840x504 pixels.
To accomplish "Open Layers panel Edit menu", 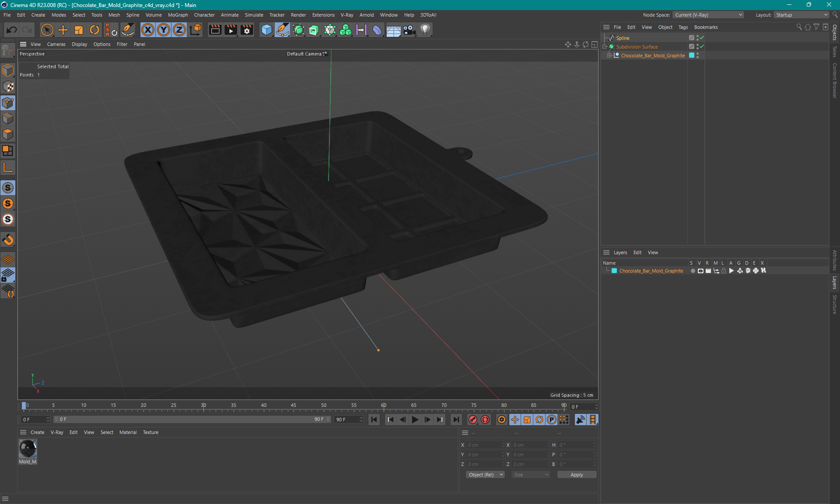I will (x=637, y=252).
